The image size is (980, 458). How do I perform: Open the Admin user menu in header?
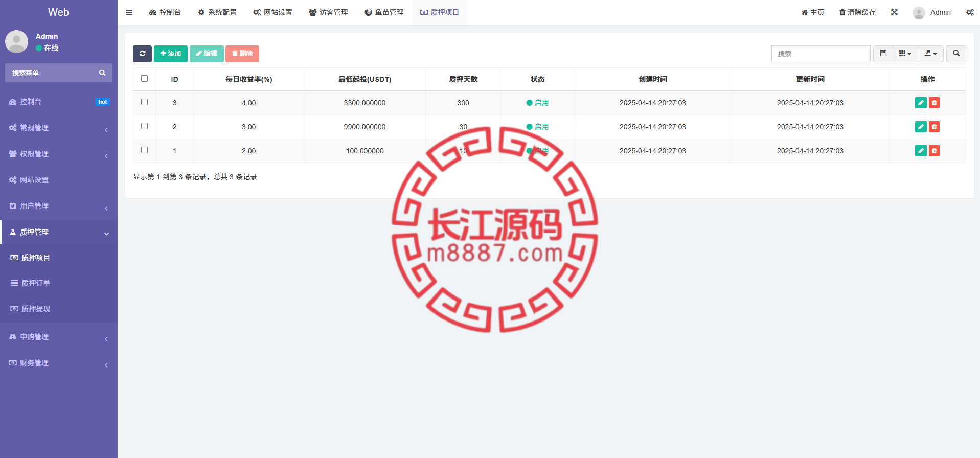(931, 12)
